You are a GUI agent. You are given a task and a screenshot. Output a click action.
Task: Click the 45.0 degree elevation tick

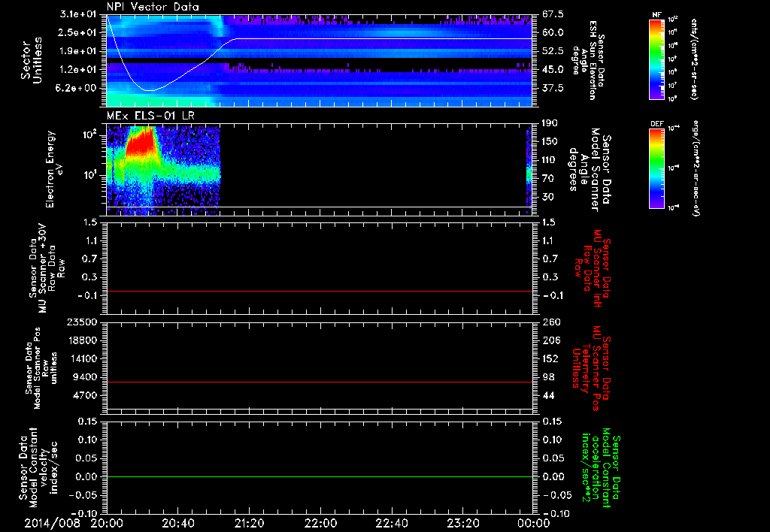coord(553,70)
